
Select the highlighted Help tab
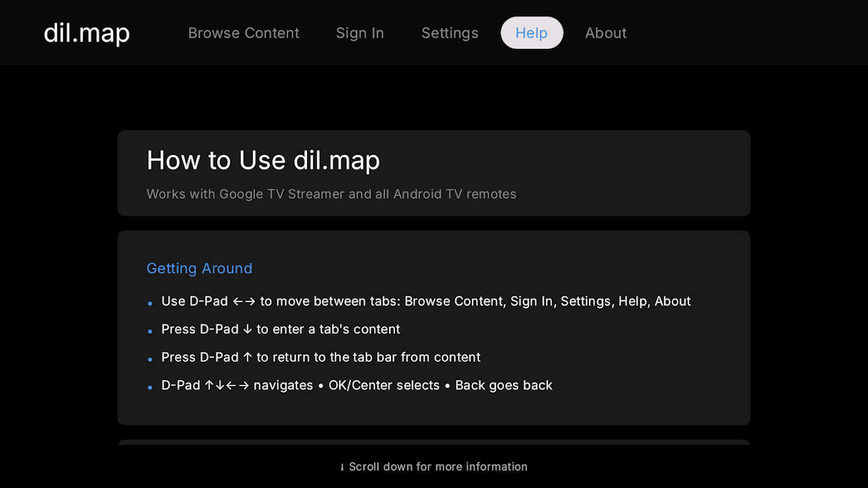click(532, 33)
